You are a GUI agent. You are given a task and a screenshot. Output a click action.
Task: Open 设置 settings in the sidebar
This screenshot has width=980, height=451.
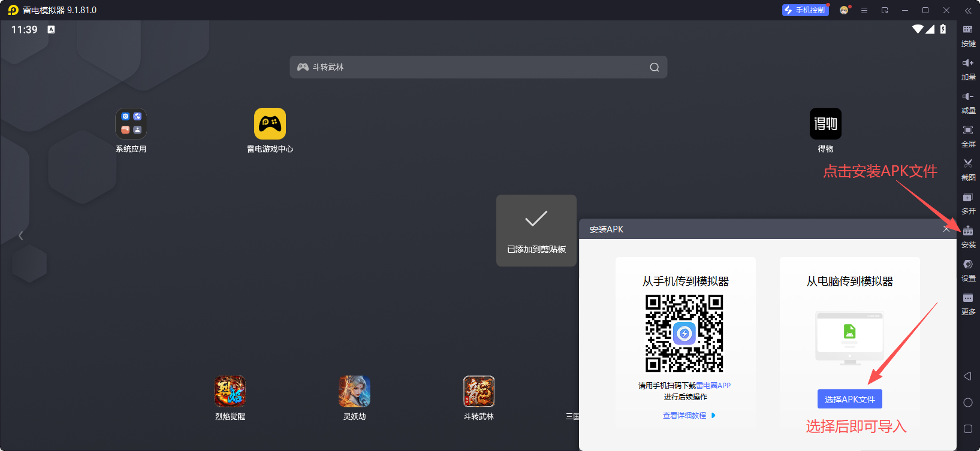click(x=968, y=270)
